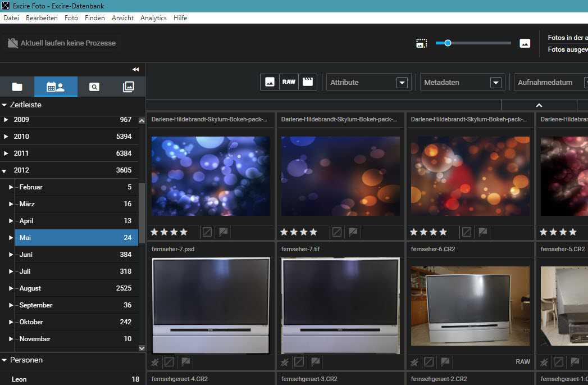588x385 pixels.
Task: Select the second bokeh thumbnail with orange circles
Action: [340, 176]
